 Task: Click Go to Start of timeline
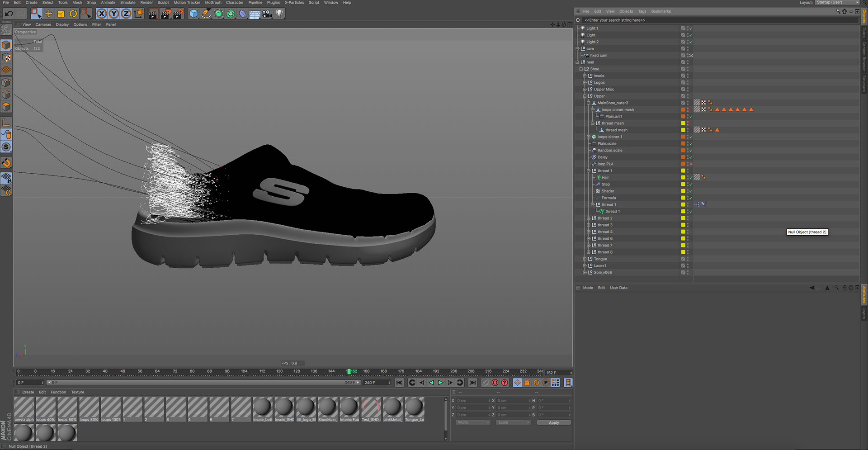pos(399,383)
